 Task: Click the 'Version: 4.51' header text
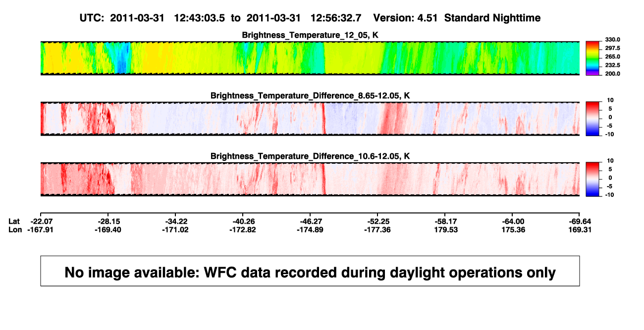[x=406, y=18]
